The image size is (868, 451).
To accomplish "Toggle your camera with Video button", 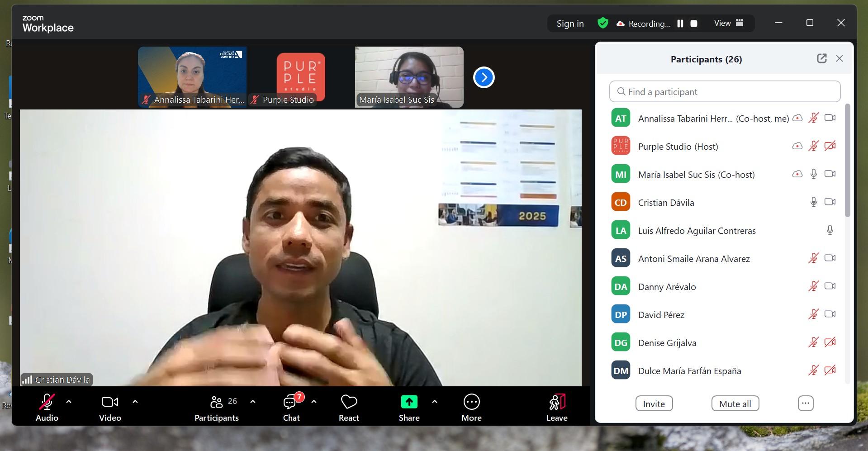I will coord(110,407).
